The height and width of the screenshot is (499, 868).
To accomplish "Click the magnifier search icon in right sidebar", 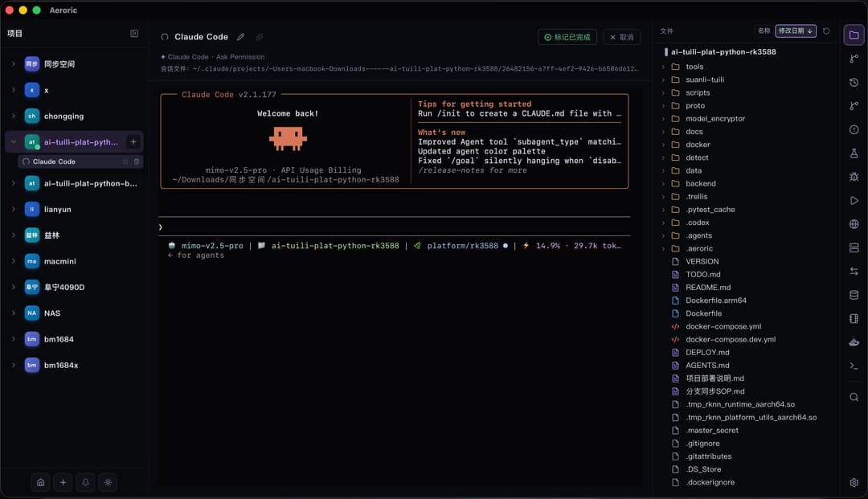I will pyautogui.click(x=854, y=397).
